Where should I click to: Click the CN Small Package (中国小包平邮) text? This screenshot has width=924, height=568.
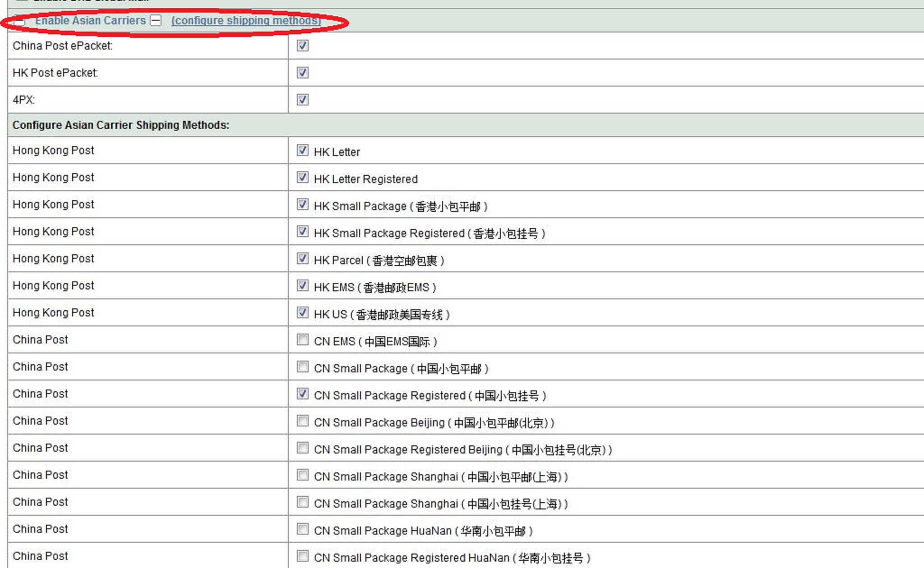[401, 368]
